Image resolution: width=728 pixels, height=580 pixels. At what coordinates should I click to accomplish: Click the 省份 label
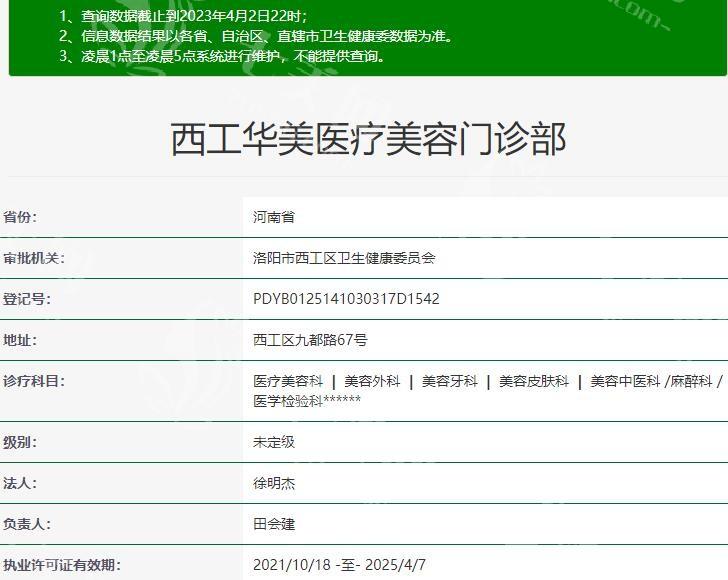click(20, 217)
